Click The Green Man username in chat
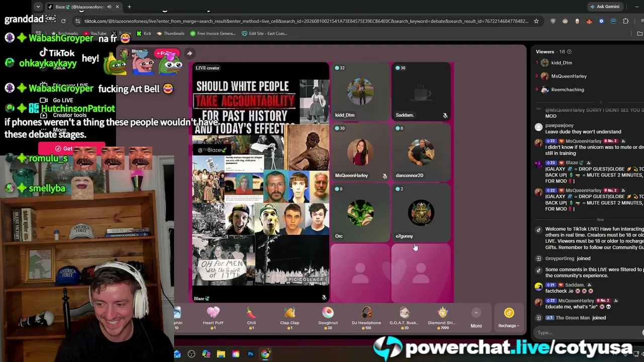This screenshot has height=362, width=644. 573,318
